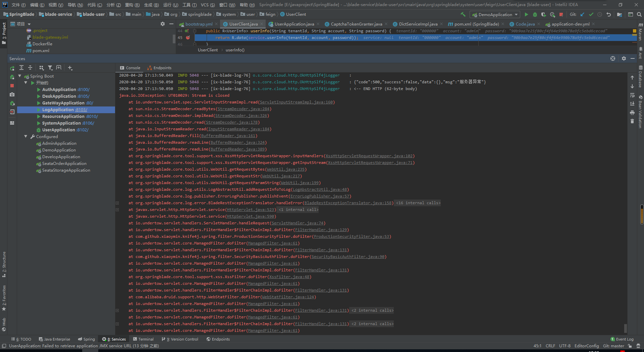Open the Maven side panel tab
The image size is (644, 352).
pyautogui.click(x=640, y=32)
